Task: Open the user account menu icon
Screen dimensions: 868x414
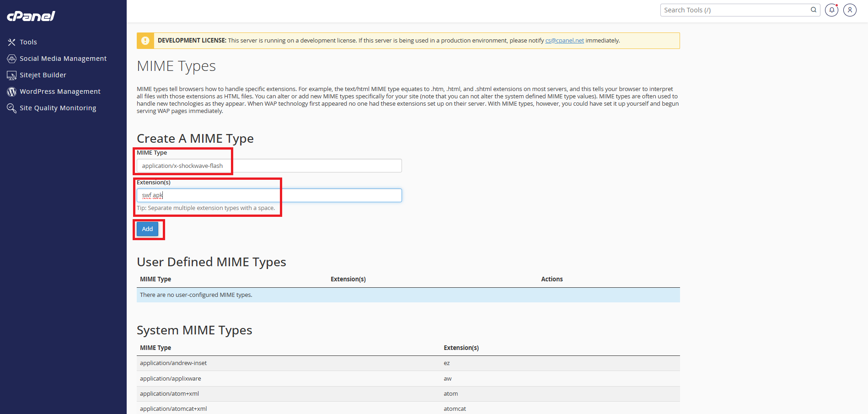Action: (850, 10)
